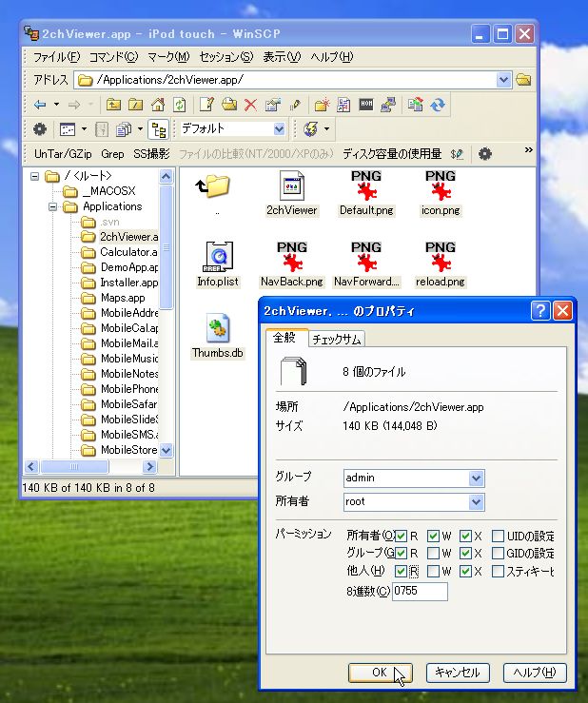
Task: Synchronize with blue circular arrows icon
Action: pyautogui.click(x=438, y=106)
